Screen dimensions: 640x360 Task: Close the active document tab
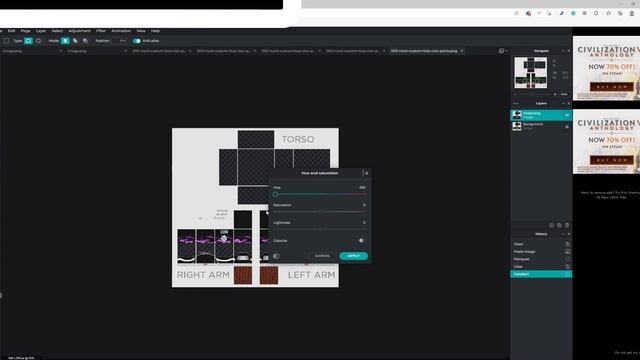(x=462, y=51)
